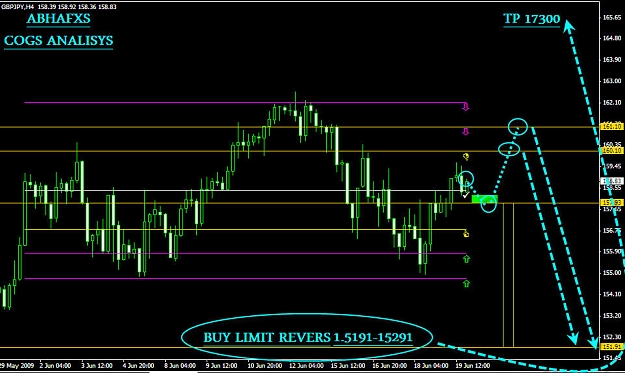
Task: Click the yellow 151.91 price label
Action: click(612, 347)
